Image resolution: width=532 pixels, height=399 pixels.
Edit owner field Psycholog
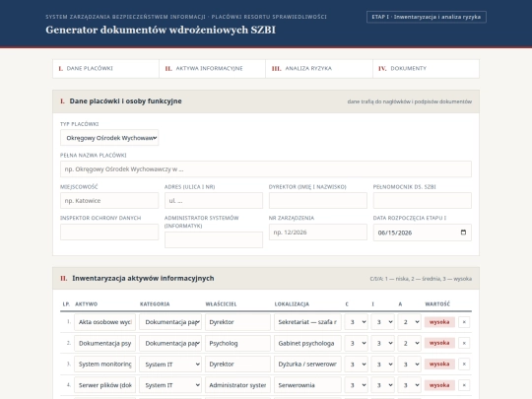(237, 343)
